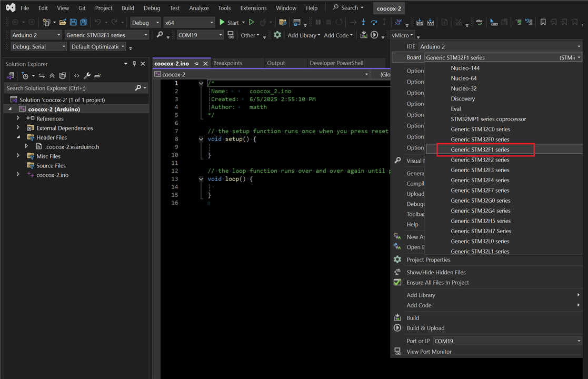Open the Port or IP COM19 dropdown
Viewport: 588px width, 379px height.
pos(579,341)
